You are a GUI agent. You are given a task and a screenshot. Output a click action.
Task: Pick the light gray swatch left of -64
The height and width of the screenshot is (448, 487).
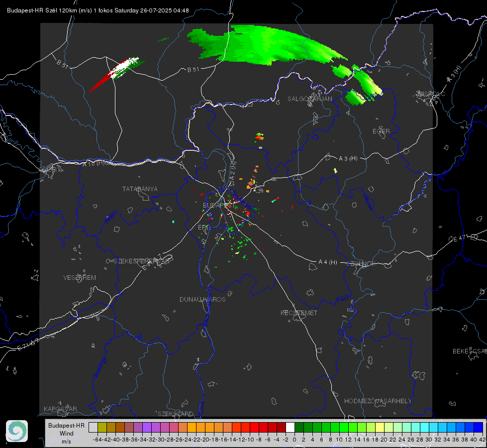pyautogui.click(x=93, y=427)
